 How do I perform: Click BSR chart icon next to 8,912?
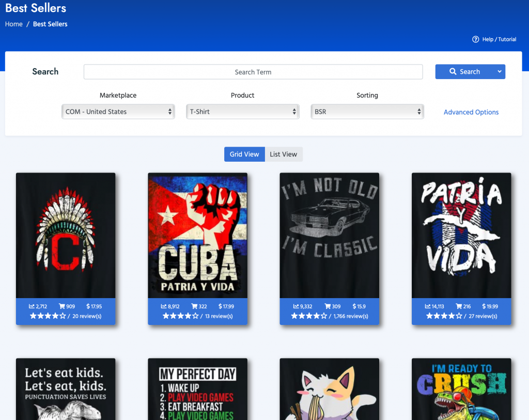164,306
